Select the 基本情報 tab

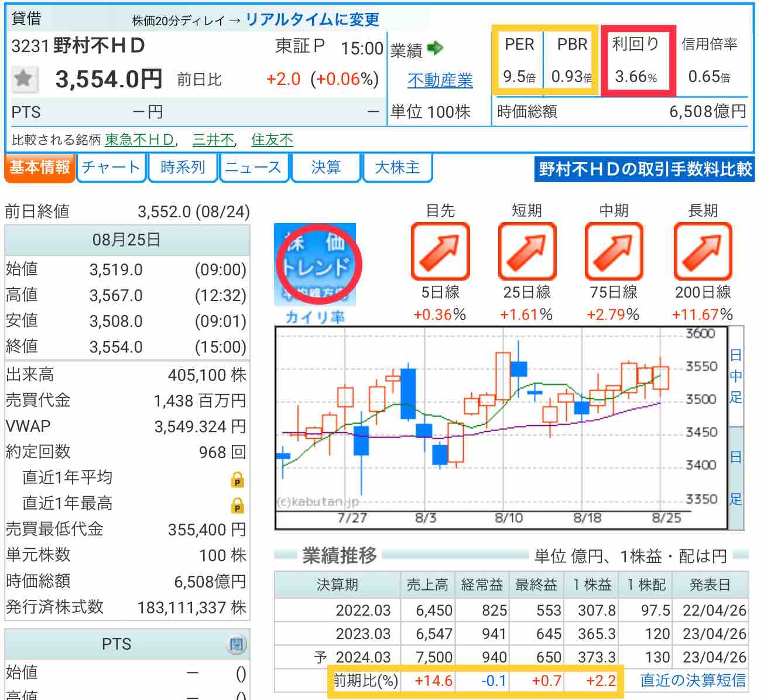40,168
